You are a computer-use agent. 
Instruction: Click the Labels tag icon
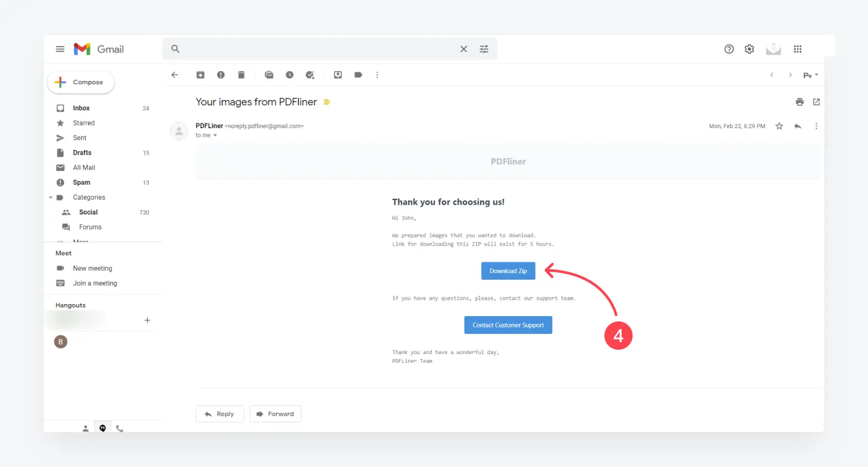[x=358, y=75]
